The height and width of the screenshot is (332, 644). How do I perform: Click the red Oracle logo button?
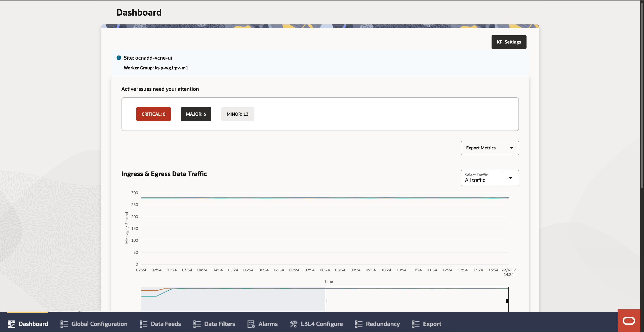[x=629, y=321]
